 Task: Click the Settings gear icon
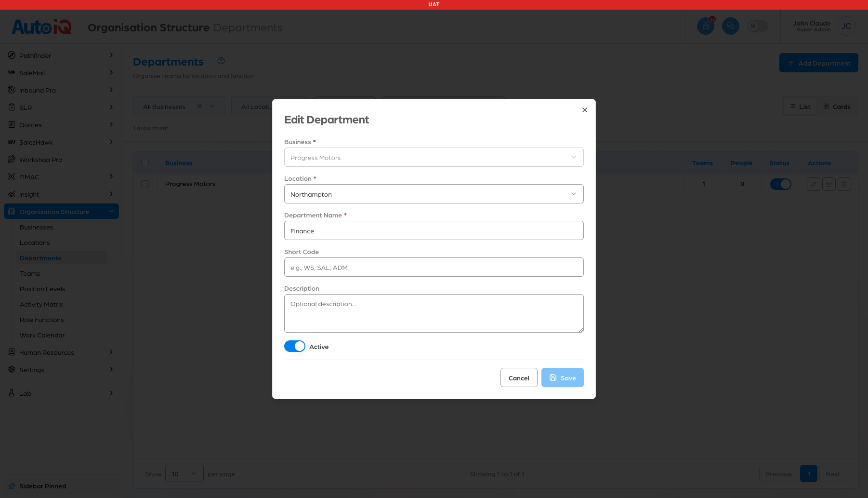pos(12,370)
